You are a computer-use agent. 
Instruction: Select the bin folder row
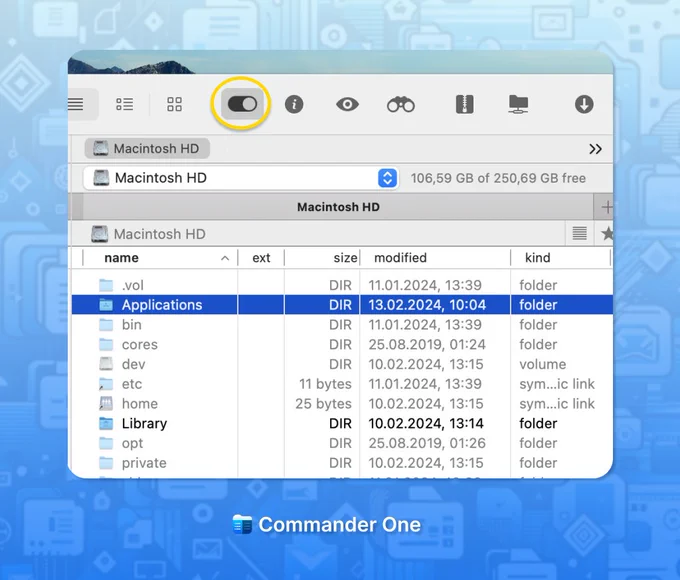coord(342,324)
